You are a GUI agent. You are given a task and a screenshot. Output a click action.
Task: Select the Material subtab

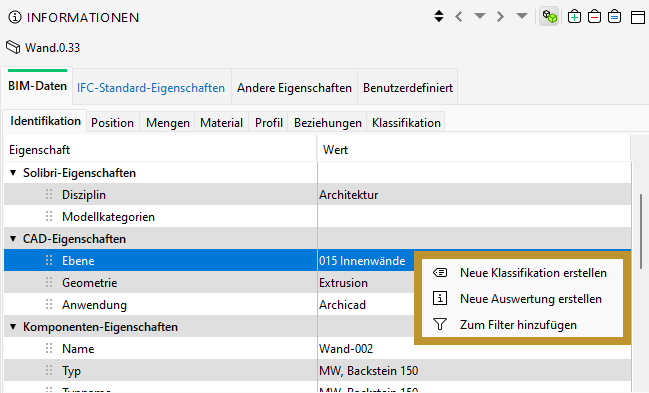(221, 123)
